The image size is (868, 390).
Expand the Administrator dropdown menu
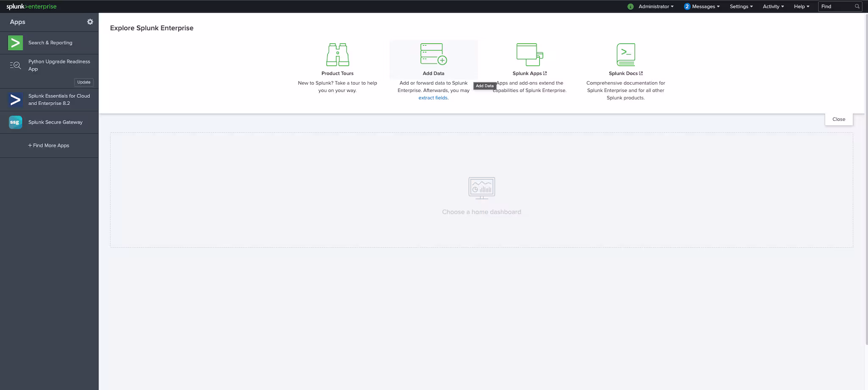point(656,6)
